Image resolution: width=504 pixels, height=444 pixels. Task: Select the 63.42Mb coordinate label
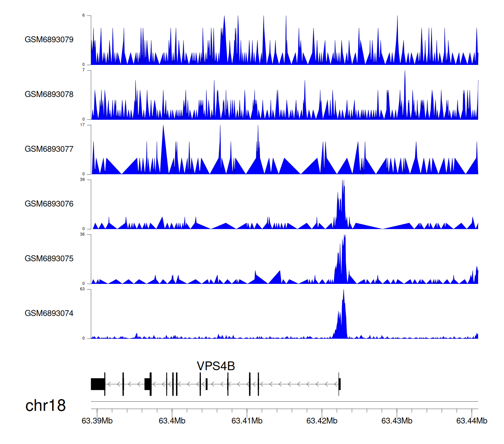322,421
